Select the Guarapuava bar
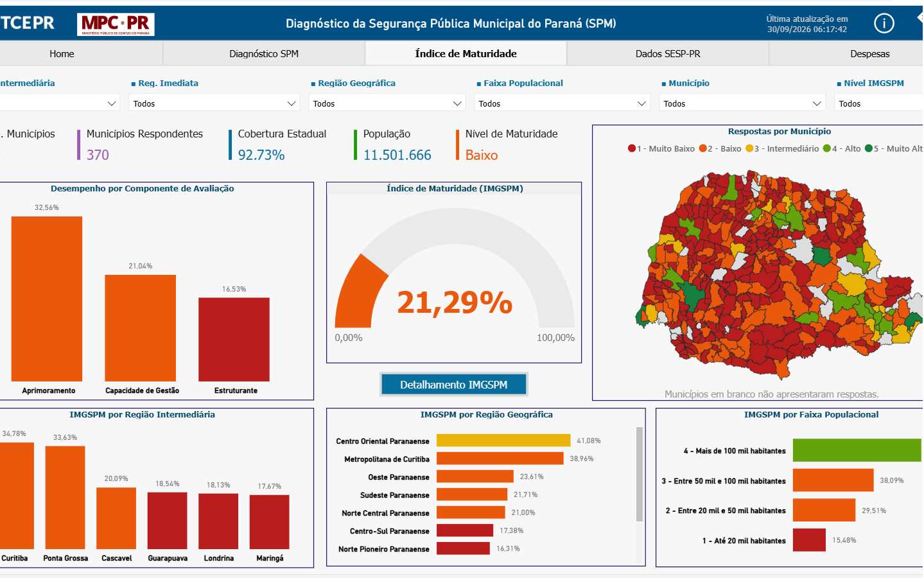924x578 pixels. click(168, 521)
